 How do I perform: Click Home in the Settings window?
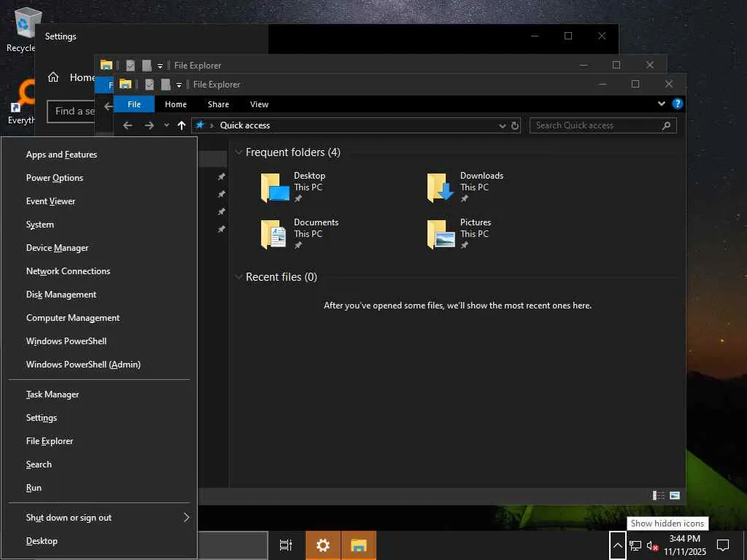[x=71, y=77]
